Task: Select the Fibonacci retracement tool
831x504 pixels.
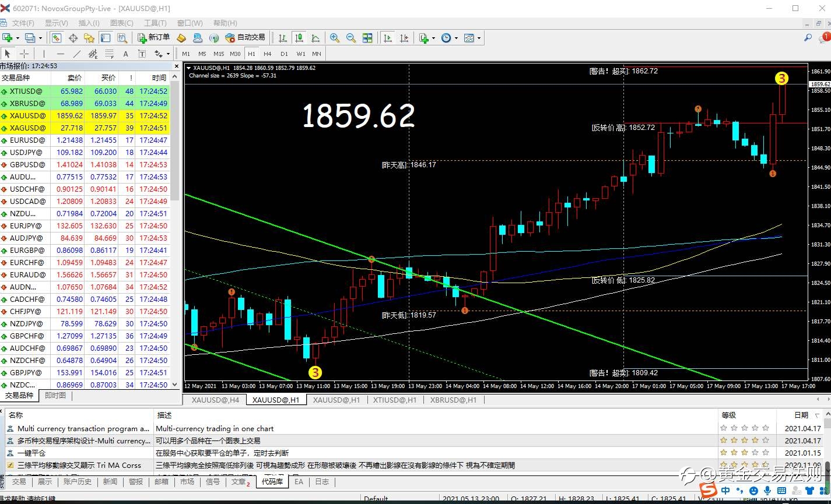Action: [109, 54]
